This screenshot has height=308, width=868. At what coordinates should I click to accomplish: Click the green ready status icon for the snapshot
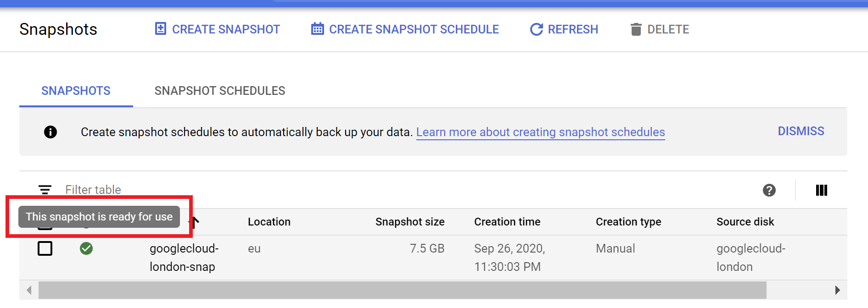pos(86,248)
